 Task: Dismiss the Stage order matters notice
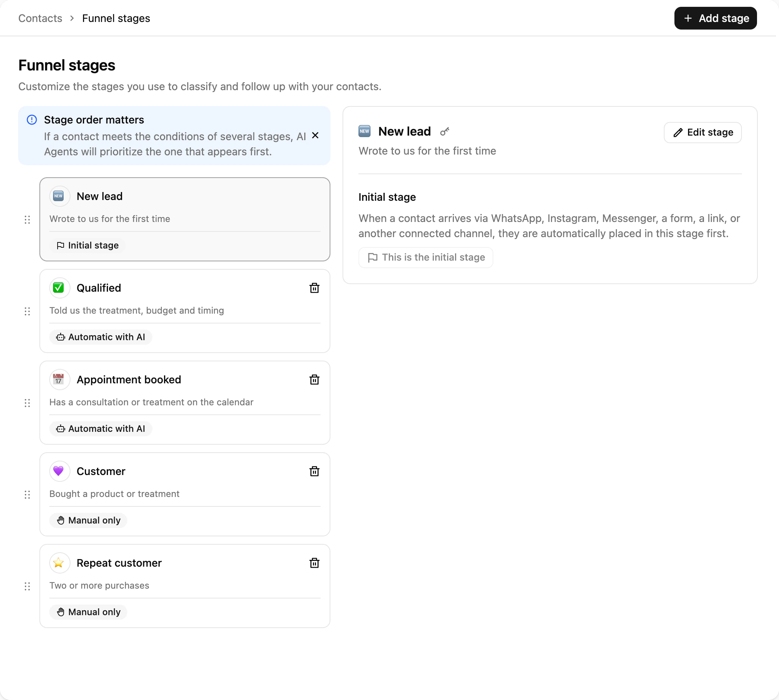[315, 135]
